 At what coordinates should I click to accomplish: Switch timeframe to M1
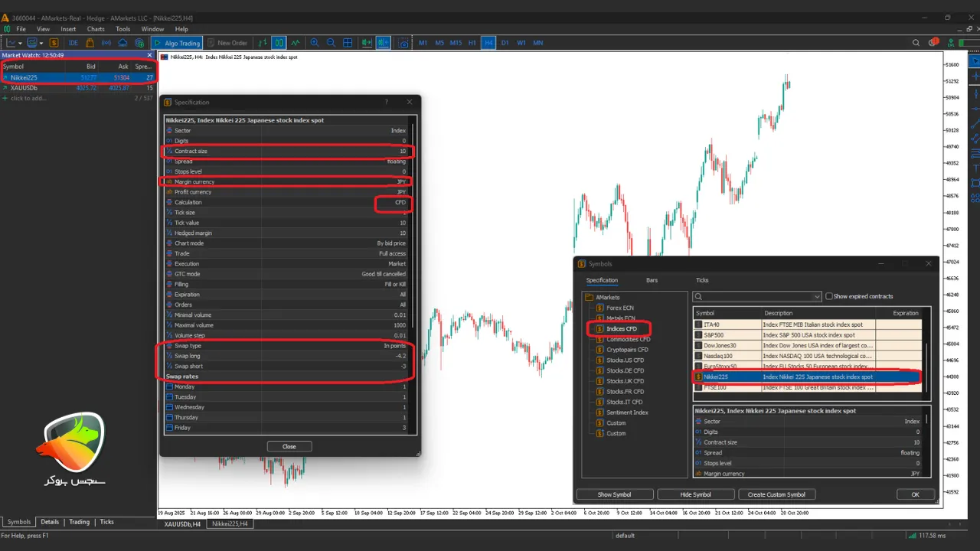(x=423, y=43)
